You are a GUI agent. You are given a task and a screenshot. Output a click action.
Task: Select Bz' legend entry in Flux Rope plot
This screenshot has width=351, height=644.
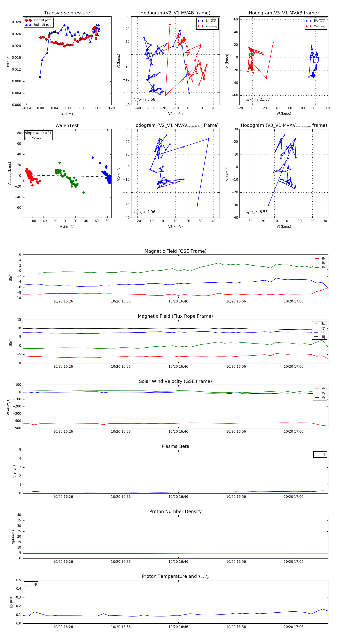[320, 332]
